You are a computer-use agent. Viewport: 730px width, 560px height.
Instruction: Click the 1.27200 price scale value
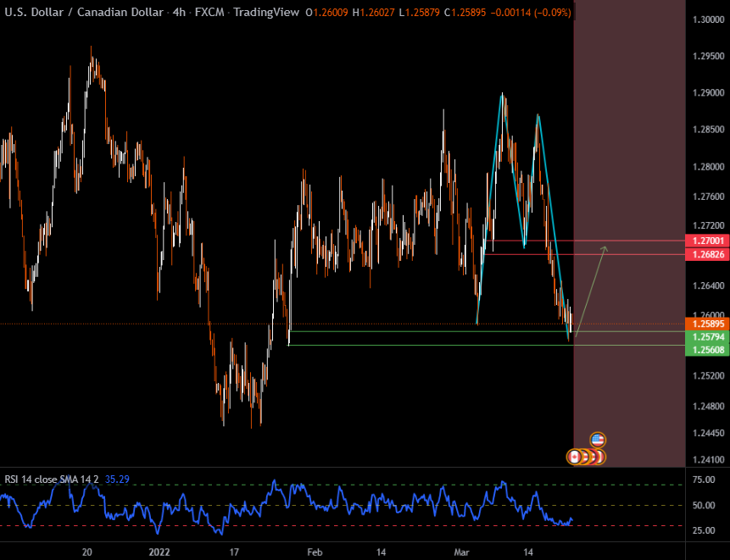click(x=709, y=226)
